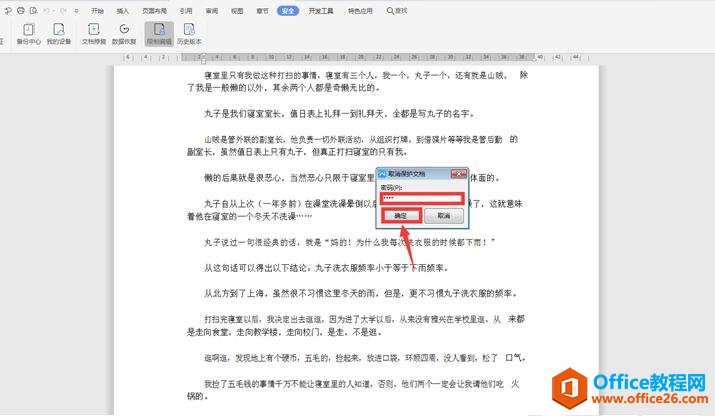Click the redo arrow icon
715x416 pixels.
tap(63, 10)
